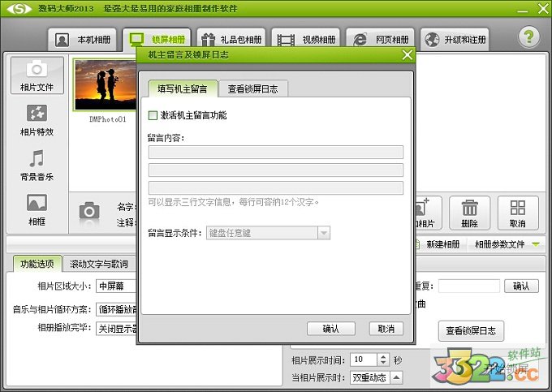
Task: Open the 本机相册 tab
Action: point(82,40)
